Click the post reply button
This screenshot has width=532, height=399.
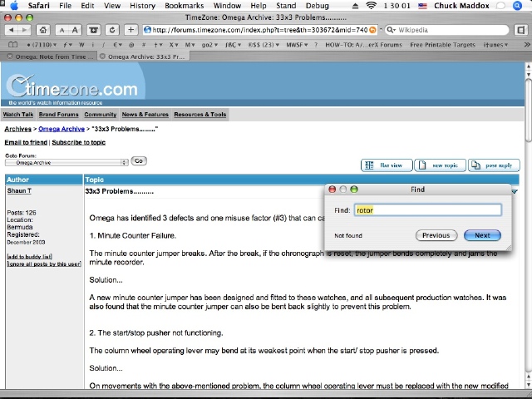(494, 165)
